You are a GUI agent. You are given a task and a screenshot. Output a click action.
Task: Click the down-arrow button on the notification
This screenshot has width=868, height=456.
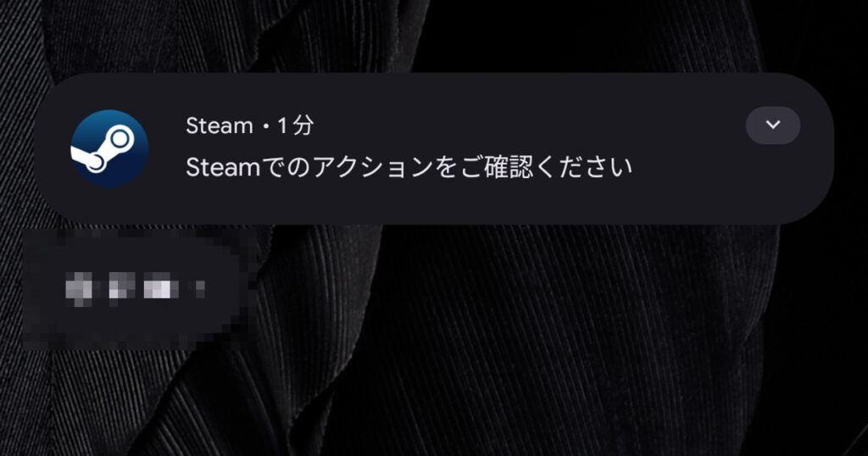tap(773, 125)
